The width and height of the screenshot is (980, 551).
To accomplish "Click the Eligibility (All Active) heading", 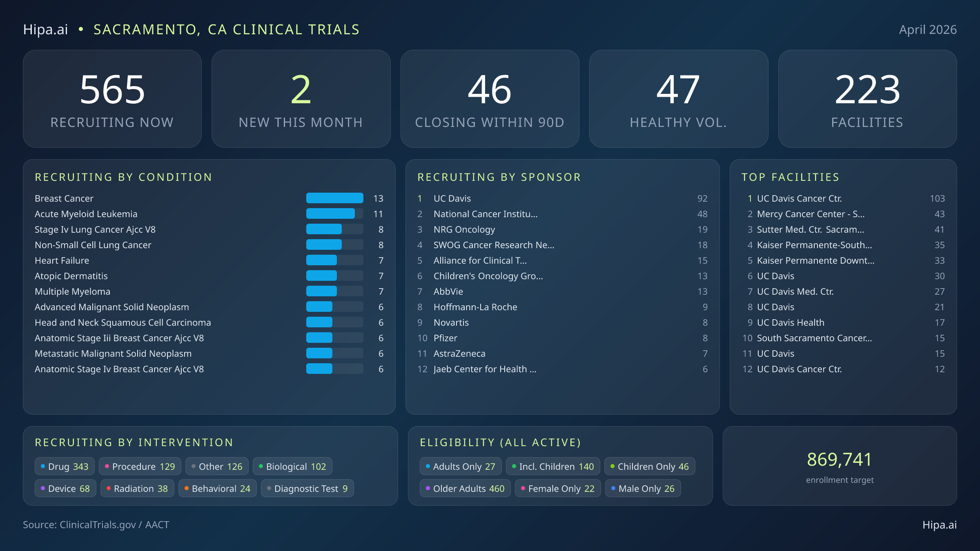I will [x=500, y=442].
